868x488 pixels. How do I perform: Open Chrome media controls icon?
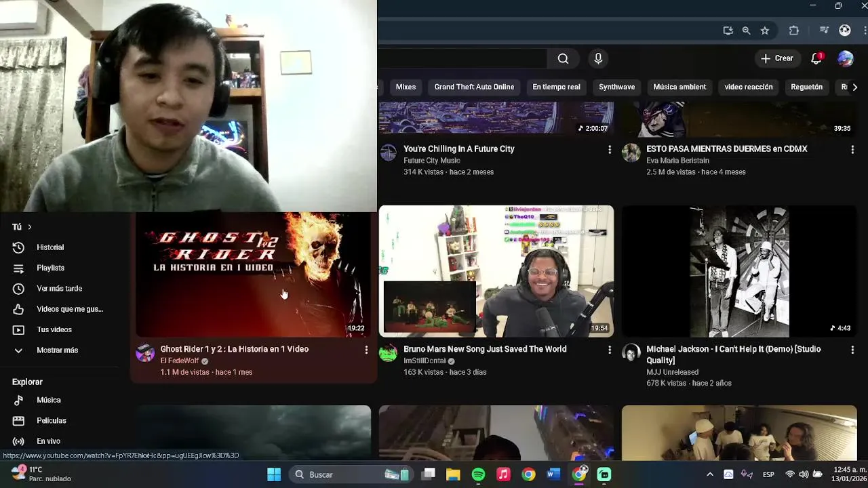click(824, 30)
